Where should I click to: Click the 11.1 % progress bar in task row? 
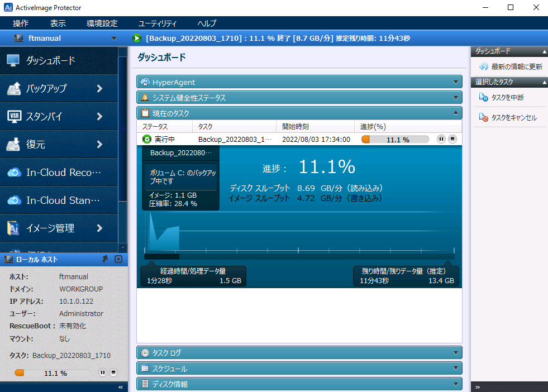coord(395,140)
